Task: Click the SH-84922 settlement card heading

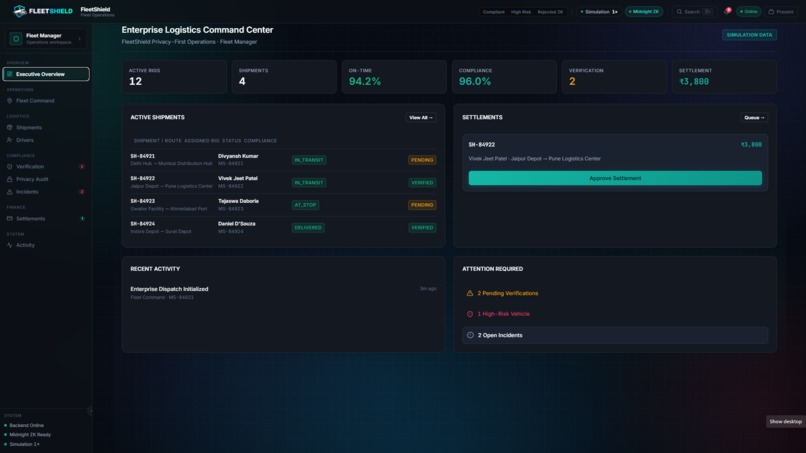Action: pos(482,145)
